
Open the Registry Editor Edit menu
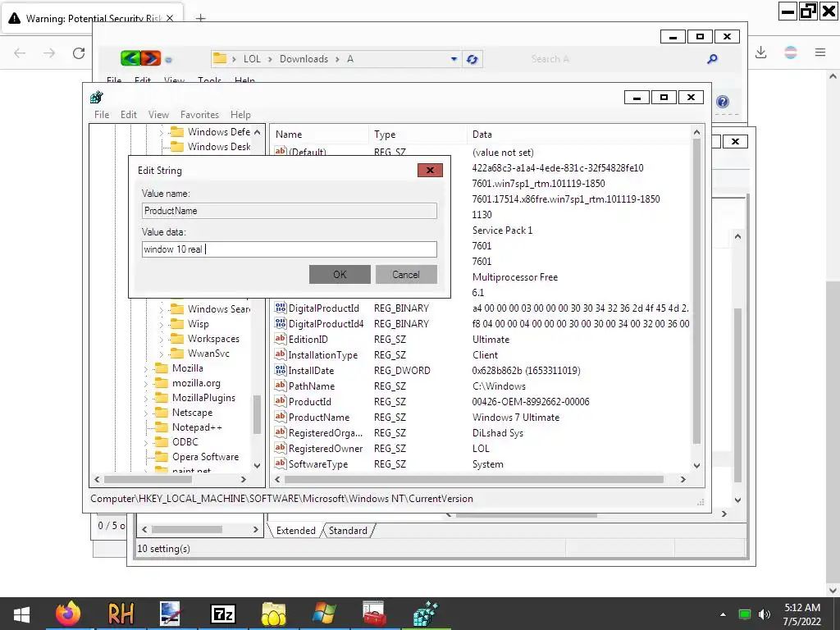point(129,115)
